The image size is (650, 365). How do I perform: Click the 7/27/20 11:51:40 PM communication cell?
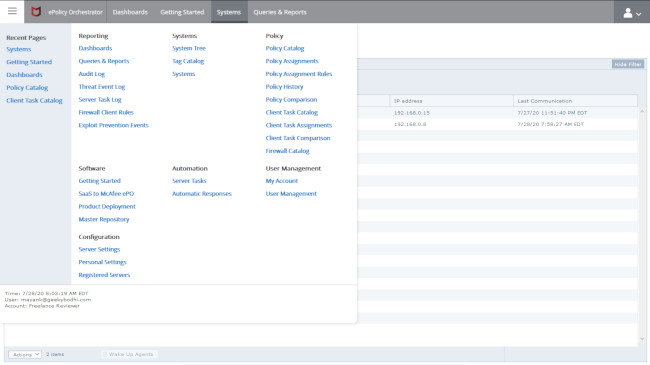[x=552, y=113]
